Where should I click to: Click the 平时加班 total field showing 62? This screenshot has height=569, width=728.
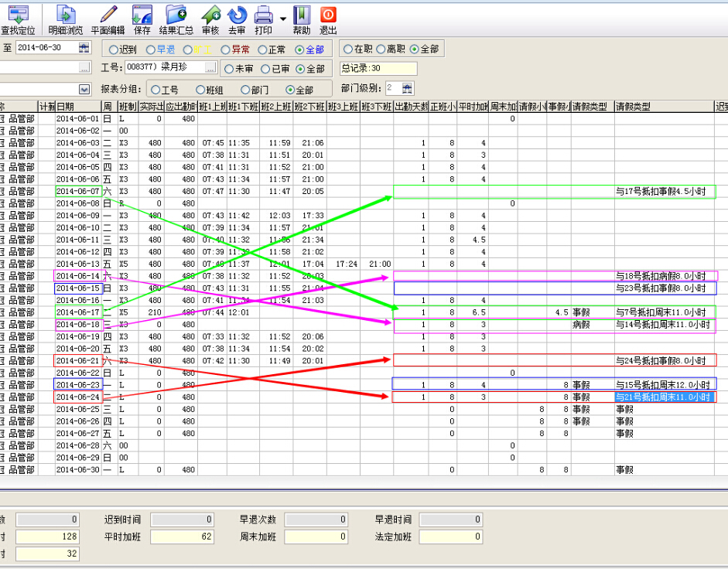pos(182,537)
